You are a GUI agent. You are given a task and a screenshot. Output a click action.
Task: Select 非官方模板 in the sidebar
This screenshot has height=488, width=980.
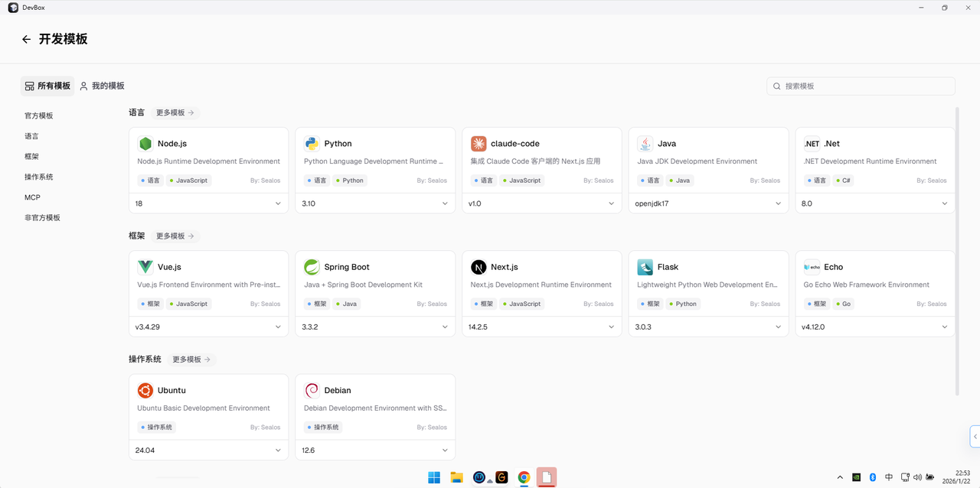pos(42,217)
